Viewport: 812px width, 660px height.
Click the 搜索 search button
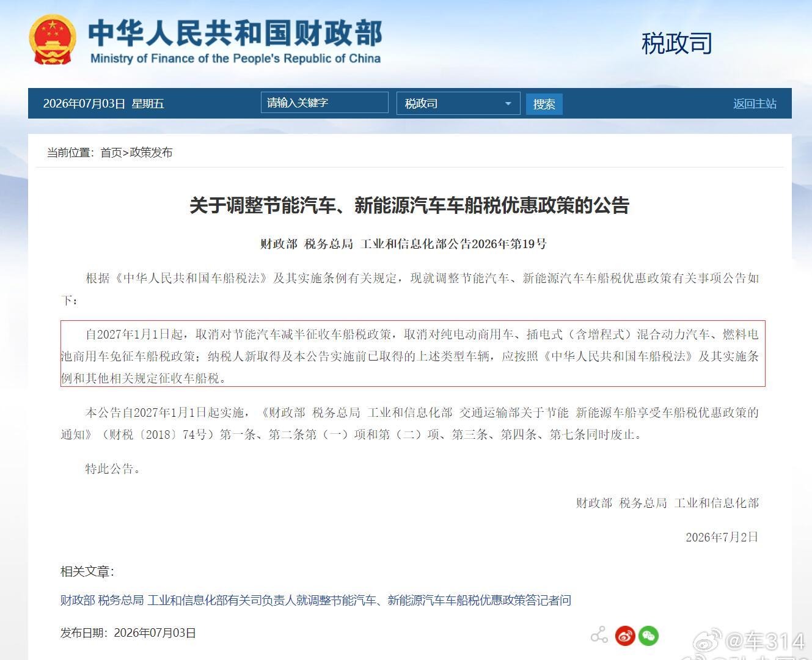coord(544,104)
